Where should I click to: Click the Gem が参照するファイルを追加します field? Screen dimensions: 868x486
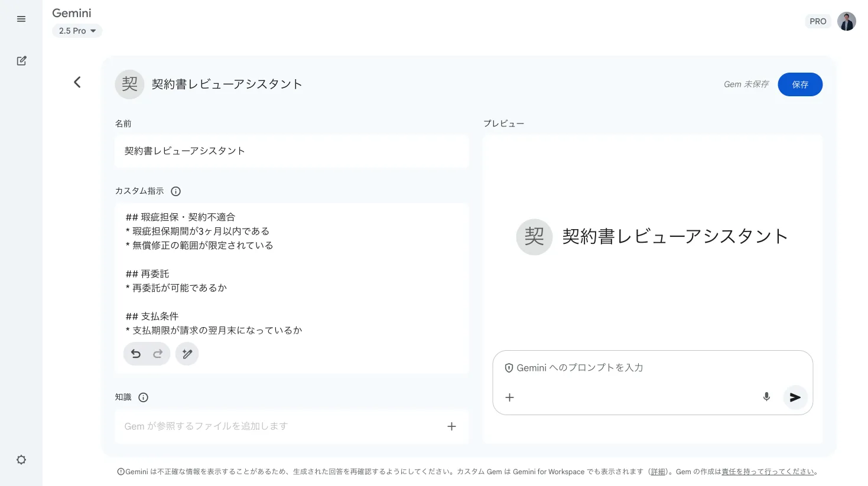292,426
